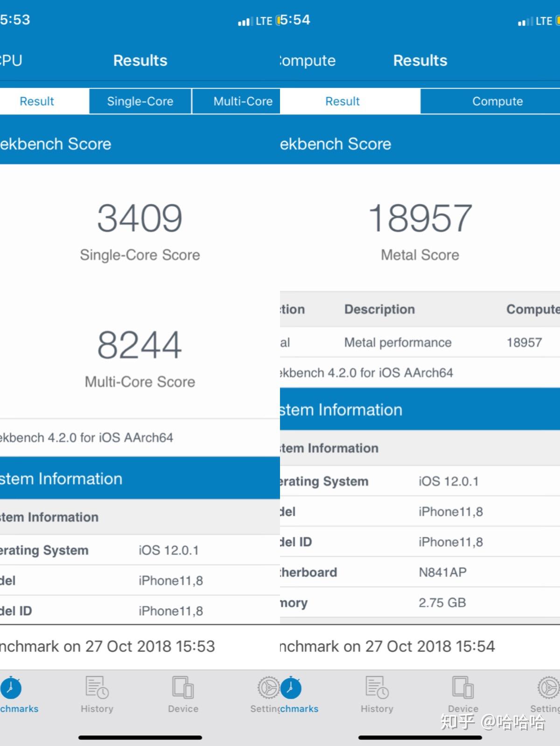560x746 pixels.
Task: Tap the Description column header
Action: click(379, 309)
